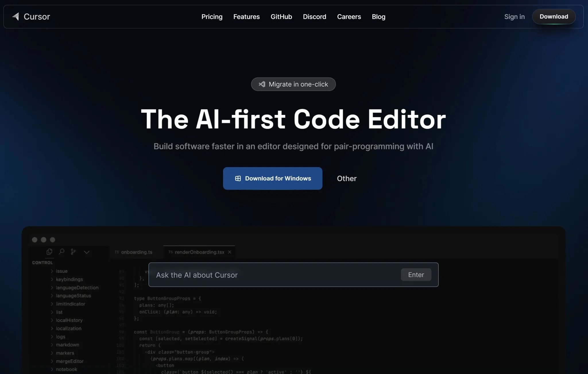Click the Sign in button top-right
The width and height of the screenshot is (588, 374).
(514, 16)
